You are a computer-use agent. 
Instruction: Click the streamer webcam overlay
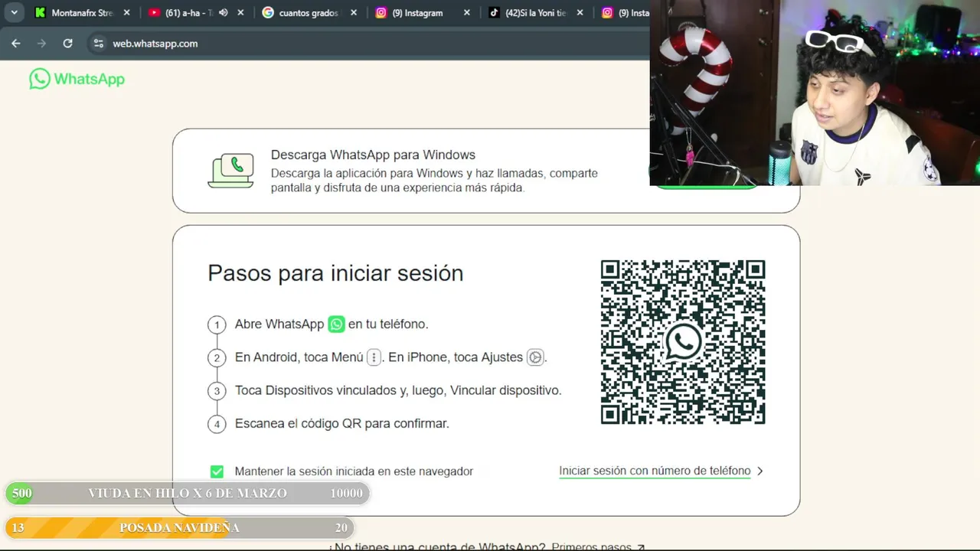[815, 93]
